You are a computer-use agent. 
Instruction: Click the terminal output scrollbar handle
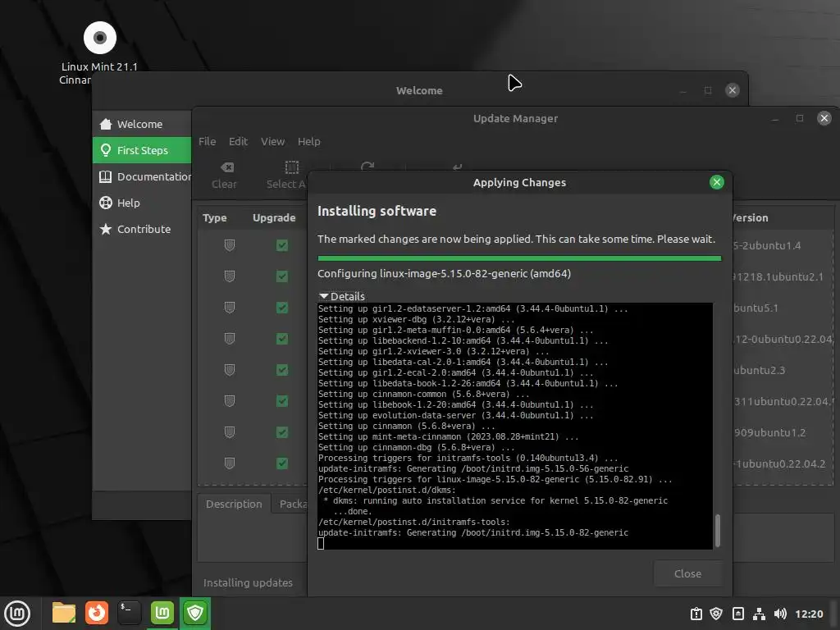[x=717, y=531]
